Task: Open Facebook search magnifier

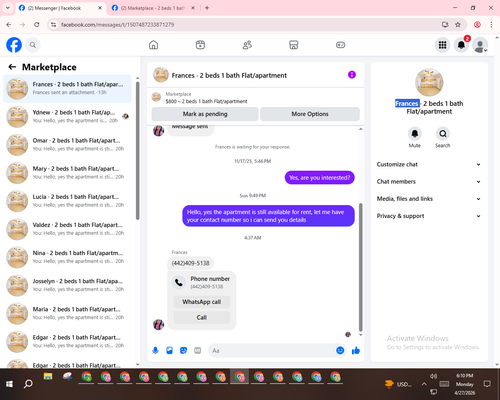Action: 33,45
